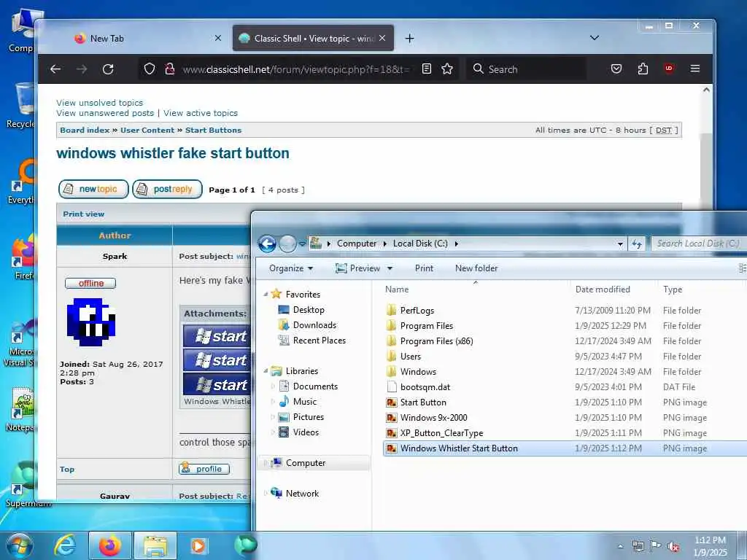Expand the Network tree node
Screen dimensions: 747x560
coord(266,494)
